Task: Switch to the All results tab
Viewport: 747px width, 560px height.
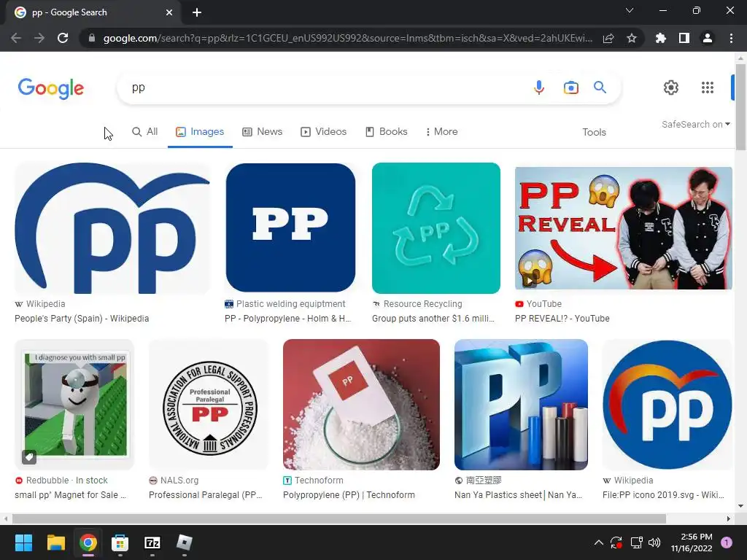Action: click(x=145, y=131)
